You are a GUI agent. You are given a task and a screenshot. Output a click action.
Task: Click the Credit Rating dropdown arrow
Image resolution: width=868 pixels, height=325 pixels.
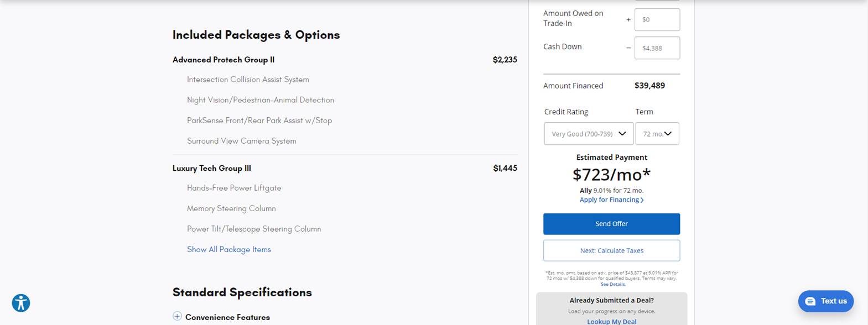pos(622,134)
